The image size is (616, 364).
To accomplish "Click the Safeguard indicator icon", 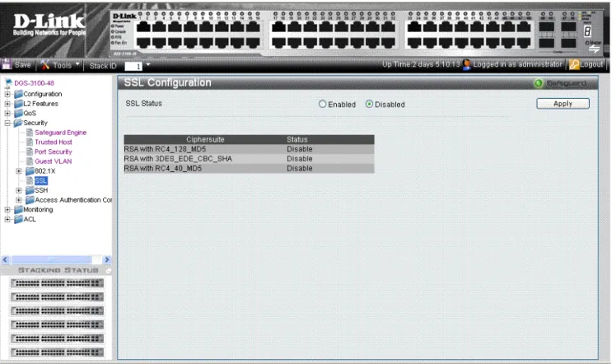I will coord(539,83).
